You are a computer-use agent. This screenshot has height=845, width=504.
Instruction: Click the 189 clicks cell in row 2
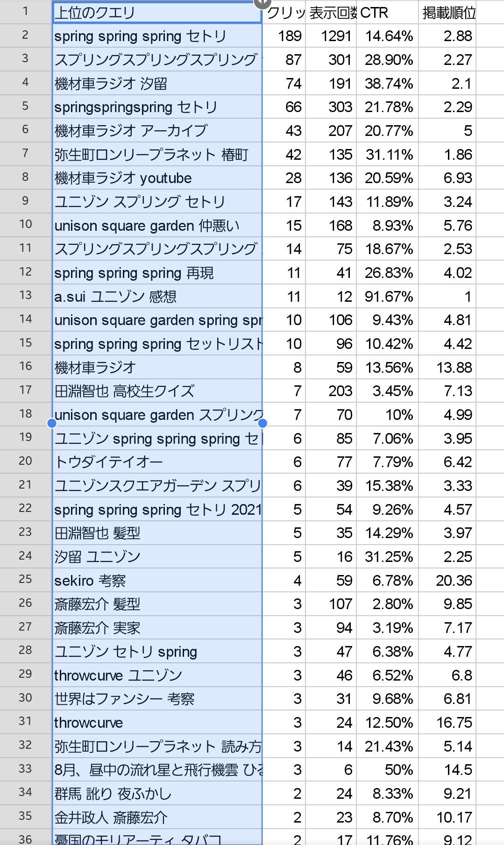284,36
